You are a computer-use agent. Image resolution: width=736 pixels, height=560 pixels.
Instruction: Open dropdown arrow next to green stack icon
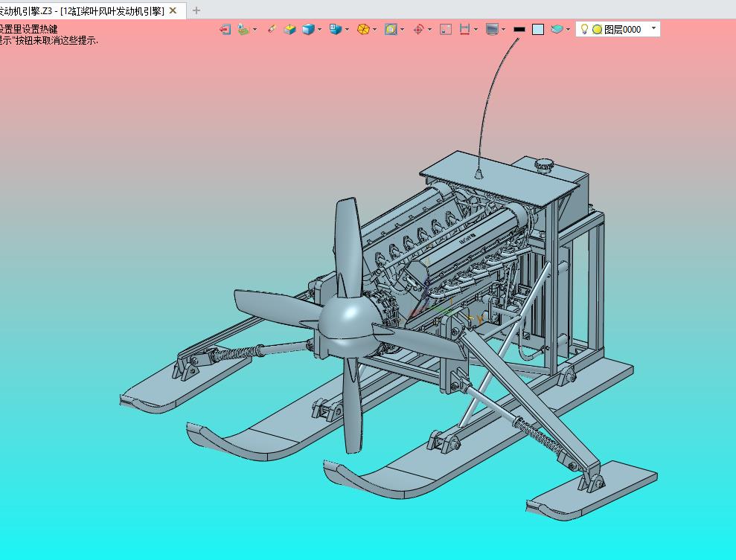[255, 30]
